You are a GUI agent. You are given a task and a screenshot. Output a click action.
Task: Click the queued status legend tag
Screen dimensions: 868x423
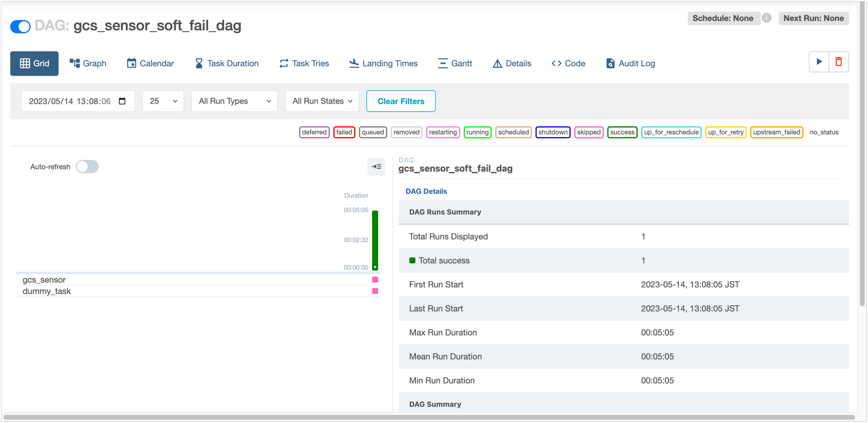373,132
